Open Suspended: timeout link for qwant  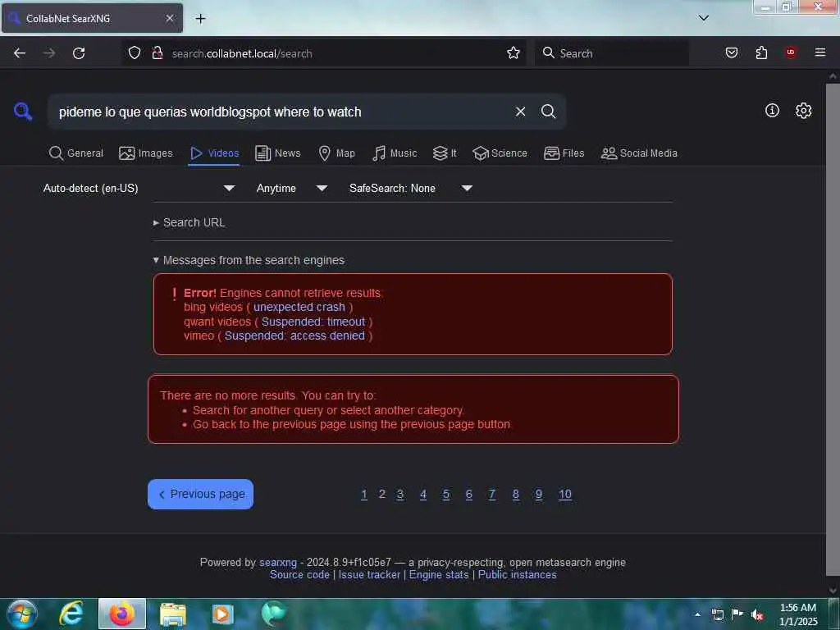[313, 322]
